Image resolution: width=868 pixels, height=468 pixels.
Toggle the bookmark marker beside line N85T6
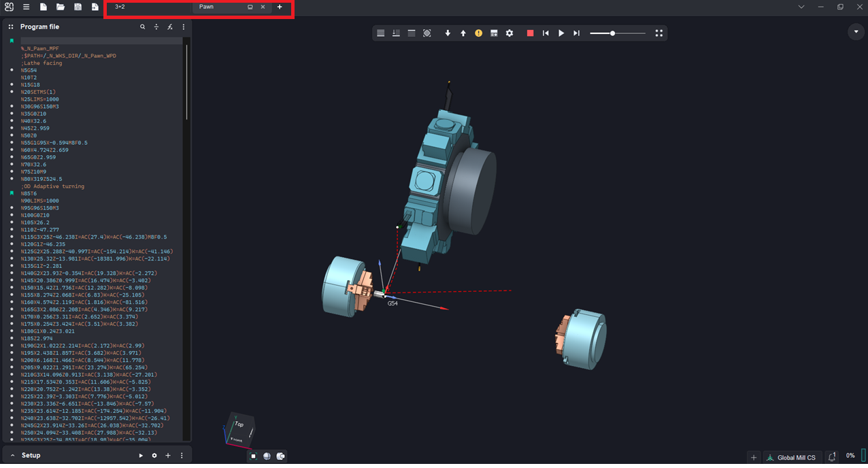(x=12, y=193)
